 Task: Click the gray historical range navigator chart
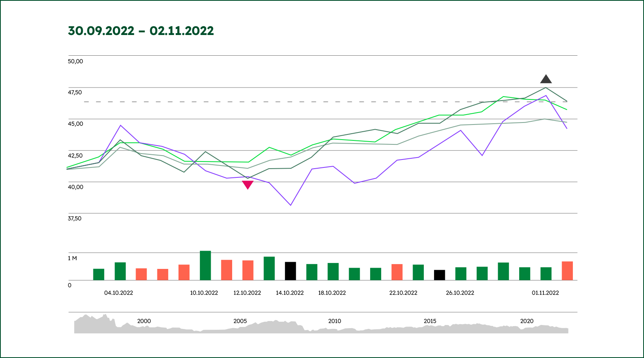321,324
